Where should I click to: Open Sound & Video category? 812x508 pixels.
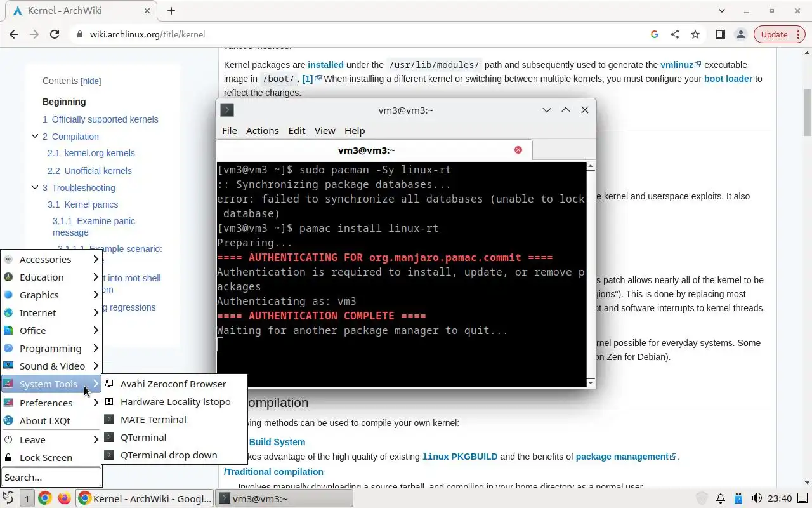(x=51, y=366)
